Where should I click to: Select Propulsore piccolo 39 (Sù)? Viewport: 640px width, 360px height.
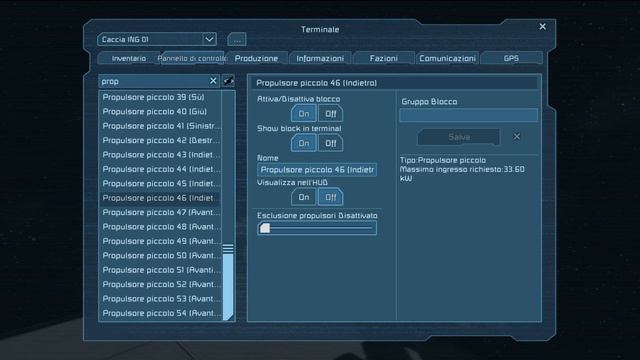point(160,97)
